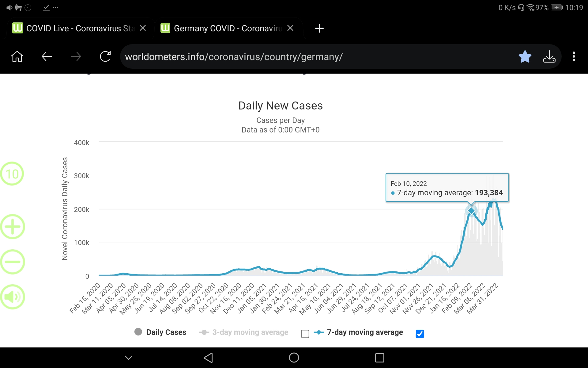Open the three-dot browser menu
This screenshot has width=588, height=368.
574,57
